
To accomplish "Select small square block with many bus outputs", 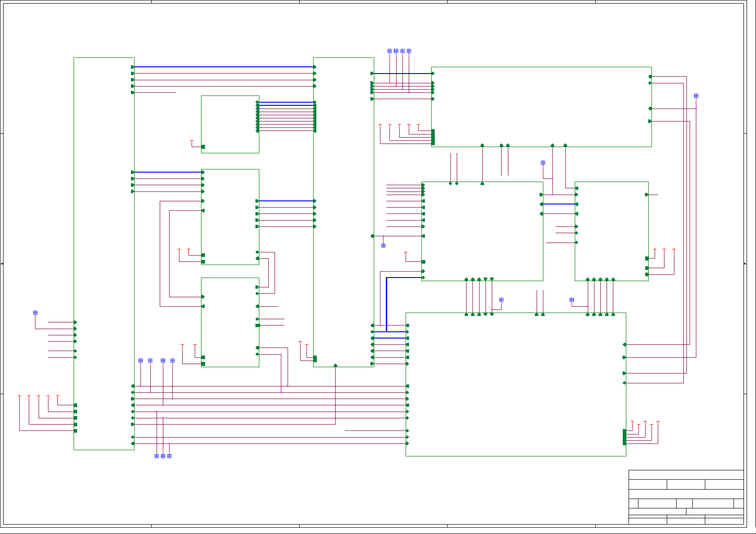I will tap(230, 124).
